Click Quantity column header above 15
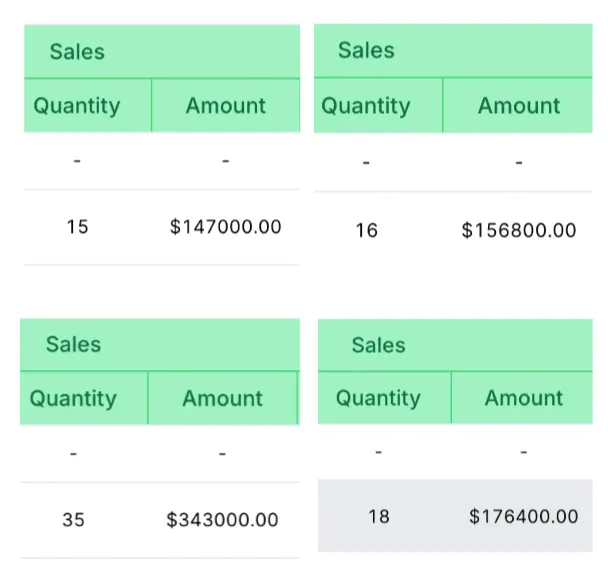This screenshot has height=588, width=608. pyautogui.click(x=88, y=105)
